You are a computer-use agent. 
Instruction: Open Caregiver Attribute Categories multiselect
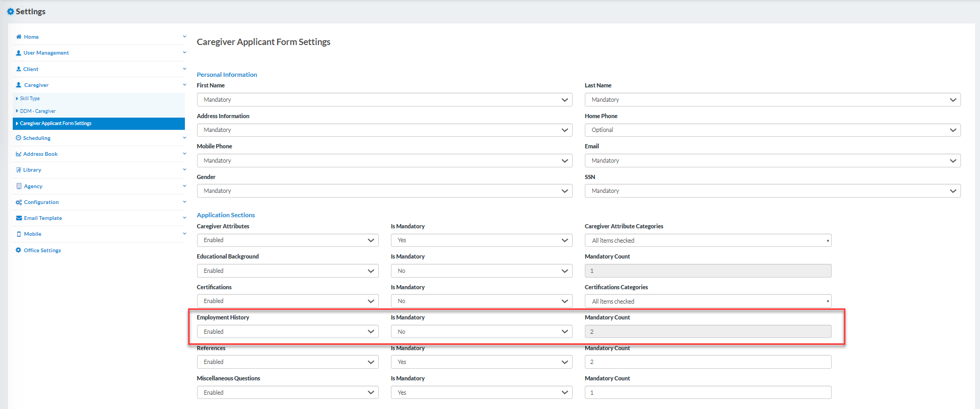pos(707,241)
